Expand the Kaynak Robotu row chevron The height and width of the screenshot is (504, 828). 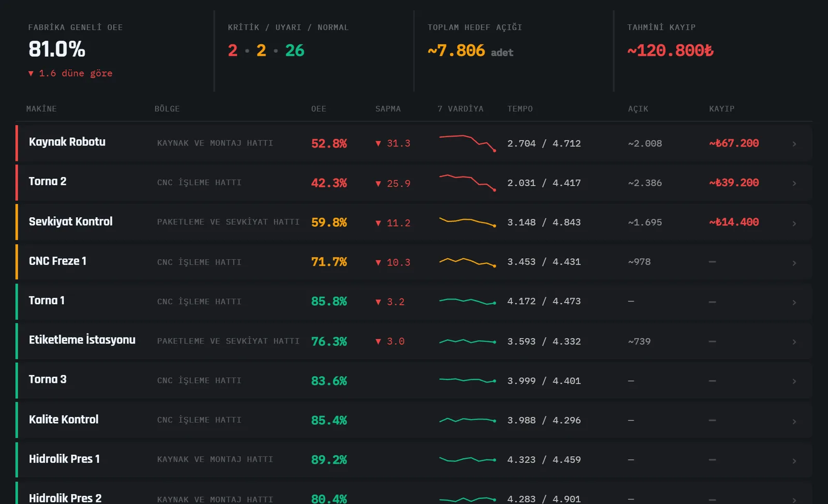pos(794,144)
